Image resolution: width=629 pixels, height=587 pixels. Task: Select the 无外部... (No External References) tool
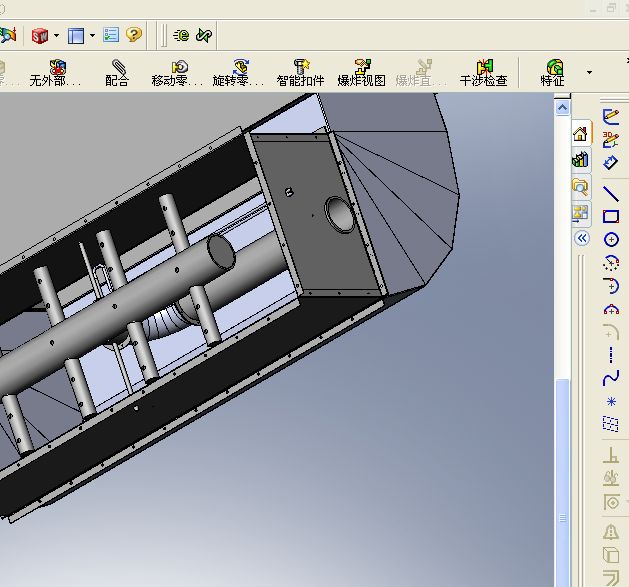(55, 73)
